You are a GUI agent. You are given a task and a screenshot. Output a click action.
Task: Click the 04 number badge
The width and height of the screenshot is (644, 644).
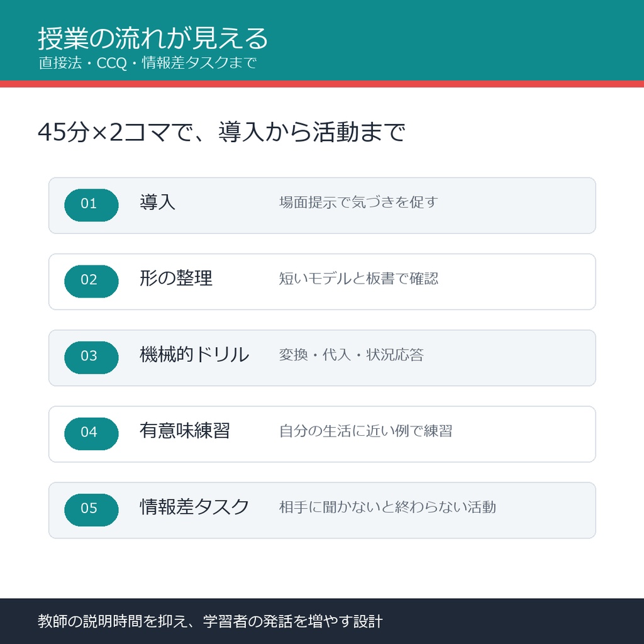(x=91, y=434)
